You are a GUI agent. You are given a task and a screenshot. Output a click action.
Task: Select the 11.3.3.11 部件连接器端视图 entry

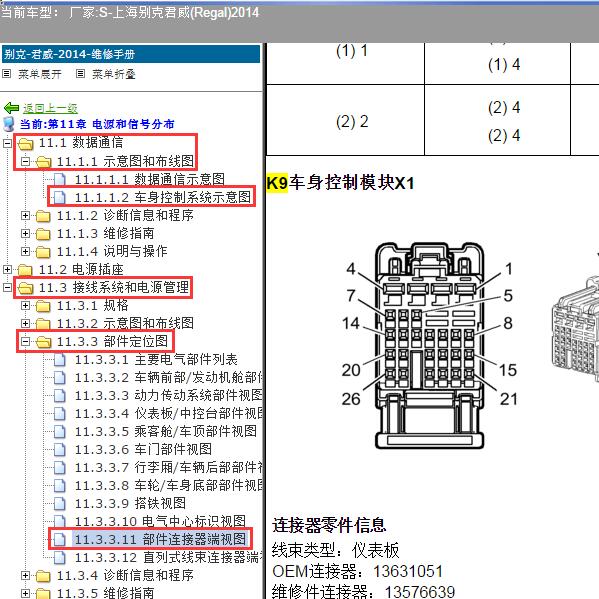[161, 539]
